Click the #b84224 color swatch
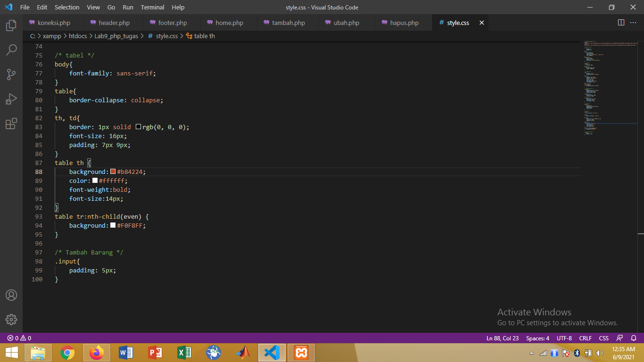Image resolution: width=644 pixels, height=362 pixels. point(113,172)
